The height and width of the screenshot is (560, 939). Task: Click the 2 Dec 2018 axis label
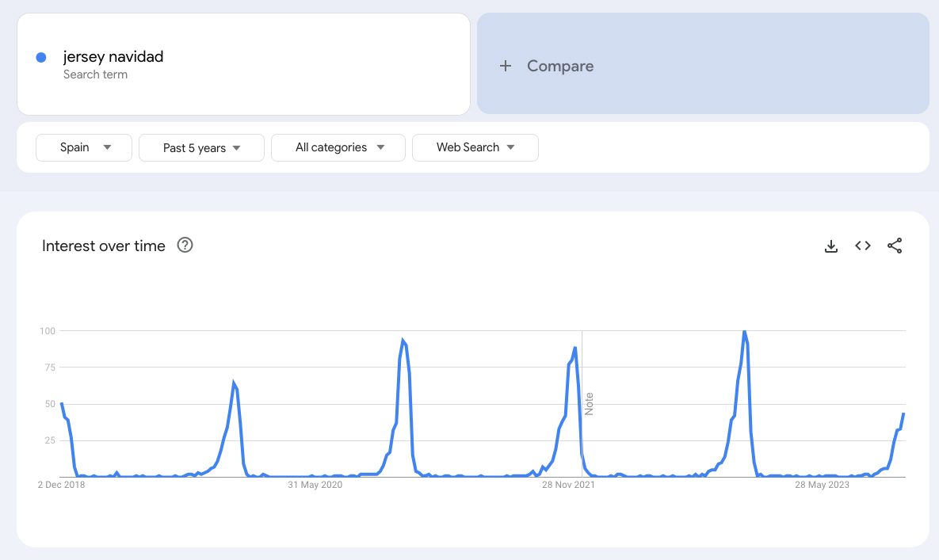point(62,484)
